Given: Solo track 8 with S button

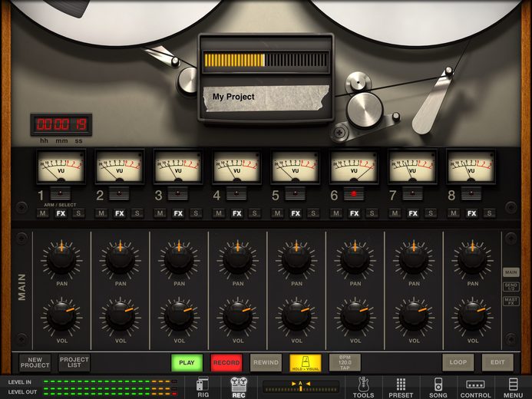Looking at the screenshot, I should (x=490, y=213).
